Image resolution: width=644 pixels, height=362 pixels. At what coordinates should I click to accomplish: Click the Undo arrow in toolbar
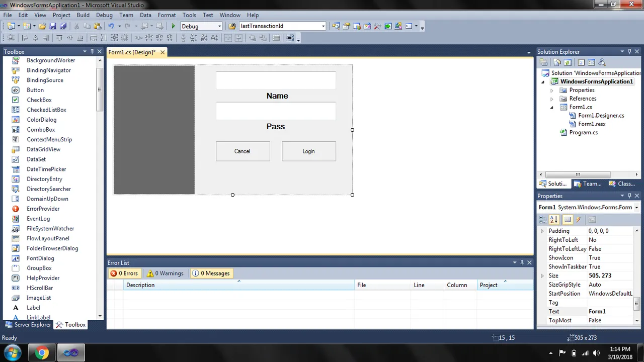[111, 26]
